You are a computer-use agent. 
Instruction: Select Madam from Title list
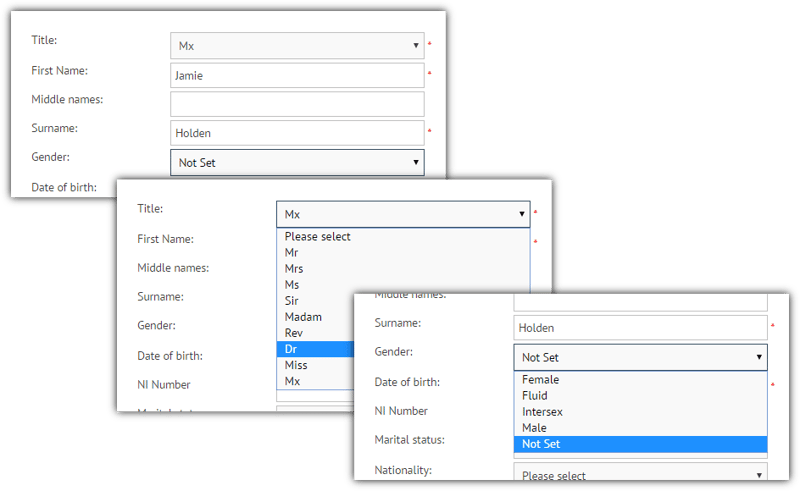(315, 317)
